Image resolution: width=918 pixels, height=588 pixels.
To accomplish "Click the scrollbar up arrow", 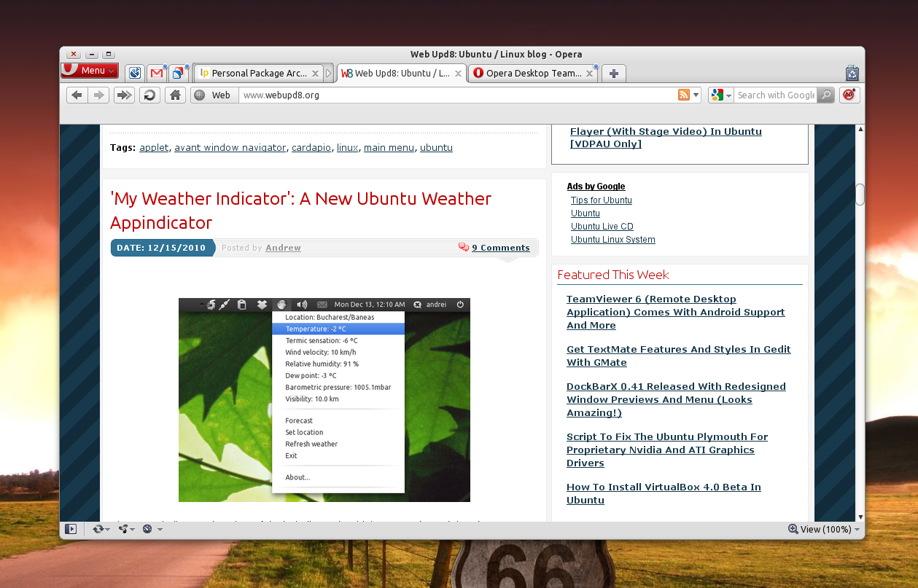I will click(x=860, y=129).
